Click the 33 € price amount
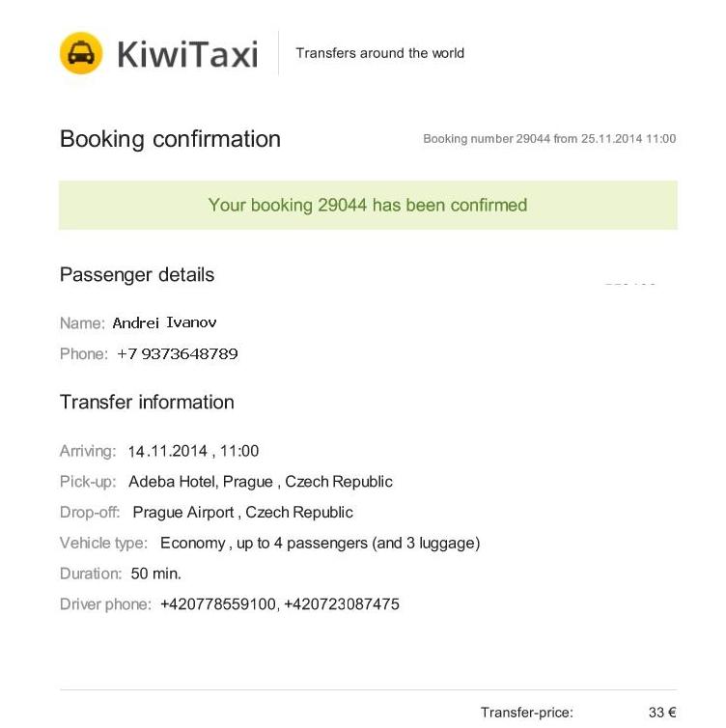726x728 pixels. [662, 713]
